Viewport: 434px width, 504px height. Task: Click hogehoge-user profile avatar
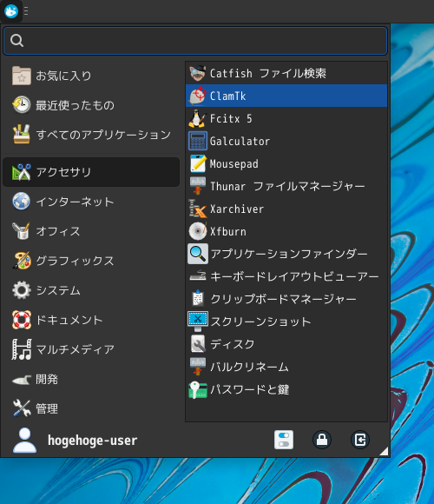tap(24, 440)
